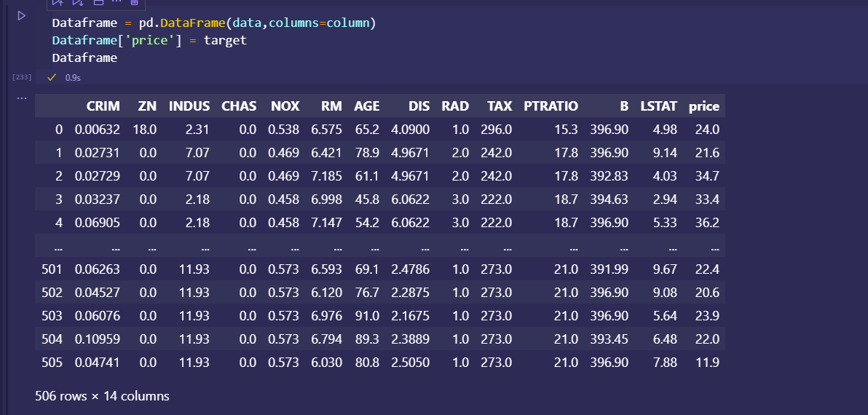
Task: Click the CRIM value 0.10959
Action: tap(98, 339)
